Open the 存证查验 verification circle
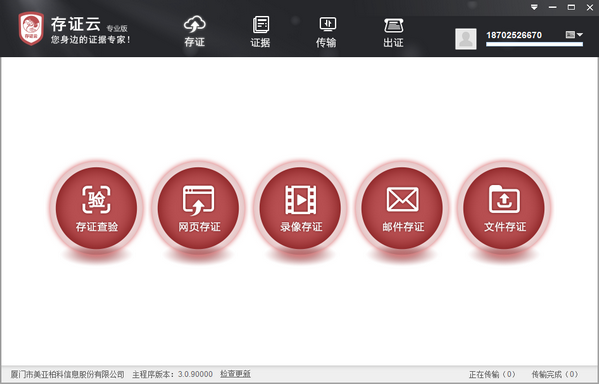This screenshot has width=599, height=384. click(96, 208)
